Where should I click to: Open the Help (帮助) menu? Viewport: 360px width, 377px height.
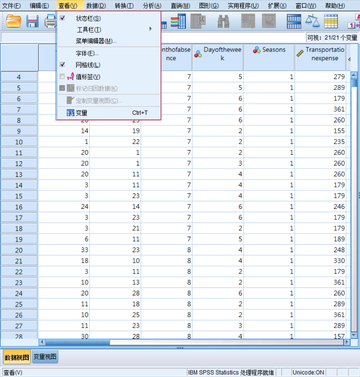coord(335,6)
